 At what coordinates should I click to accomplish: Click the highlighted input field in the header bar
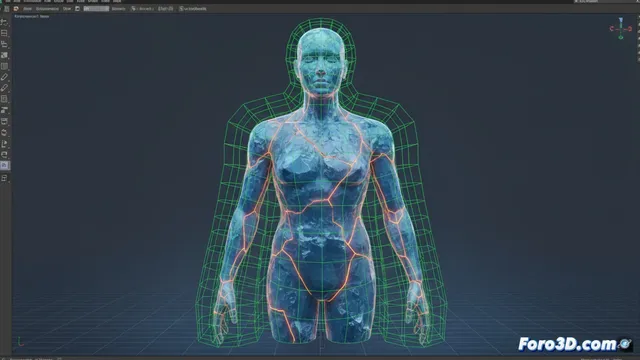click(96, 9)
